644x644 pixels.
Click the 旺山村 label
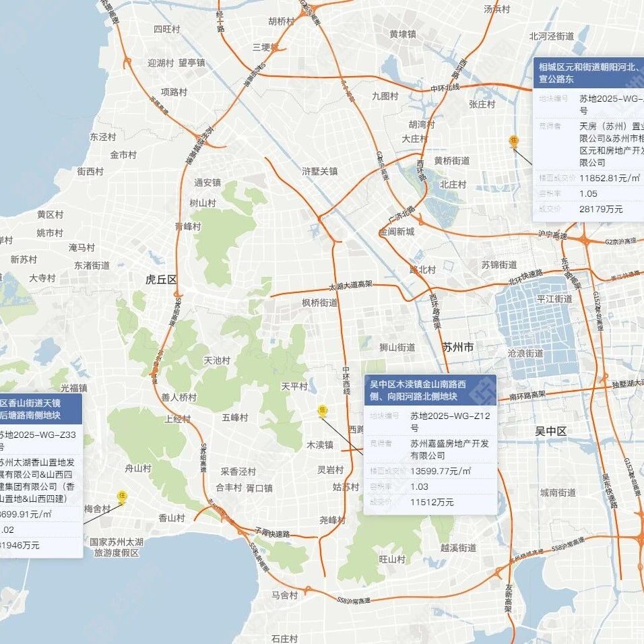click(392, 559)
